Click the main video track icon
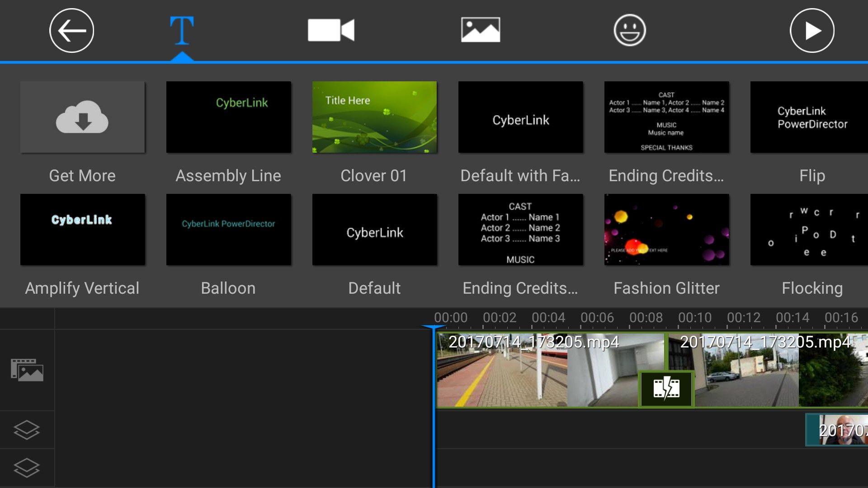The image size is (868, 488). pos(27,370)
